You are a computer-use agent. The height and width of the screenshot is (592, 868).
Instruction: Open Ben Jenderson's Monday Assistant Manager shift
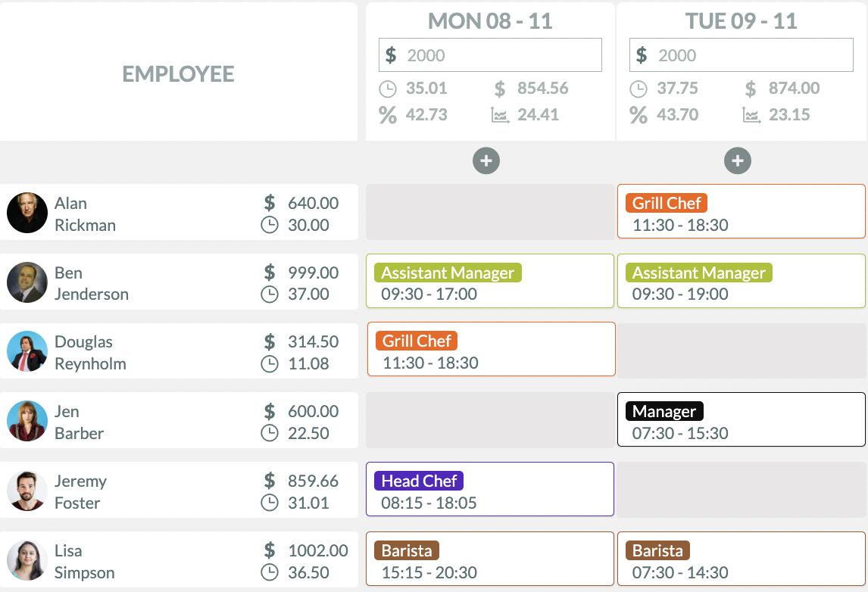pos(490,281)
